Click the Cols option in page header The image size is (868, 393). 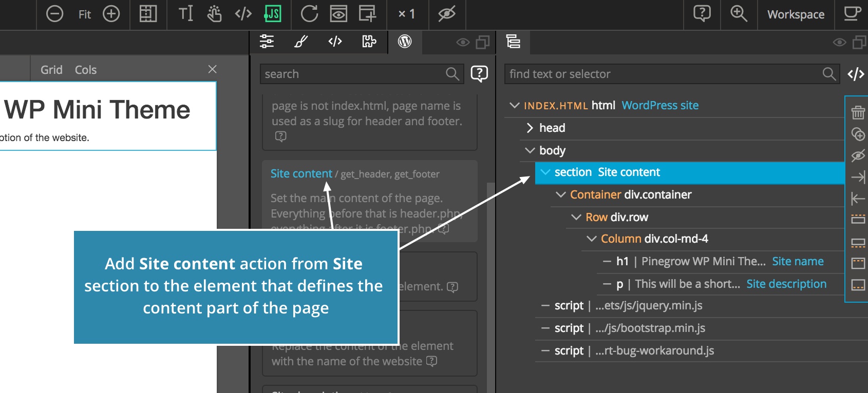tap(86, 70)
